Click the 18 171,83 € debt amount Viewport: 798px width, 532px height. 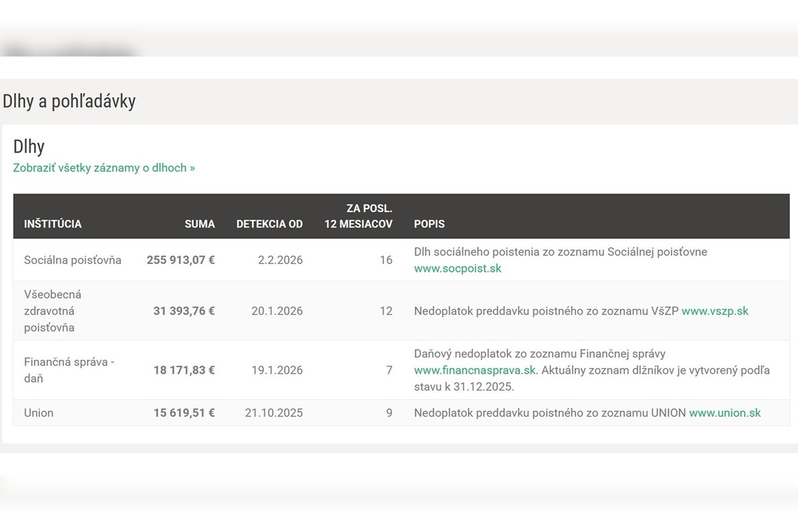[x=184, y=370]
